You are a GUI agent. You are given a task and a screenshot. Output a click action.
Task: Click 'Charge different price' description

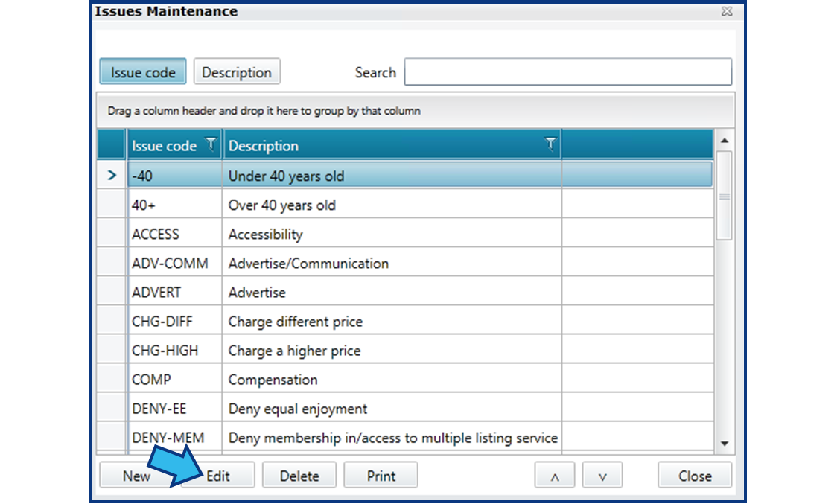coord(392,322)
